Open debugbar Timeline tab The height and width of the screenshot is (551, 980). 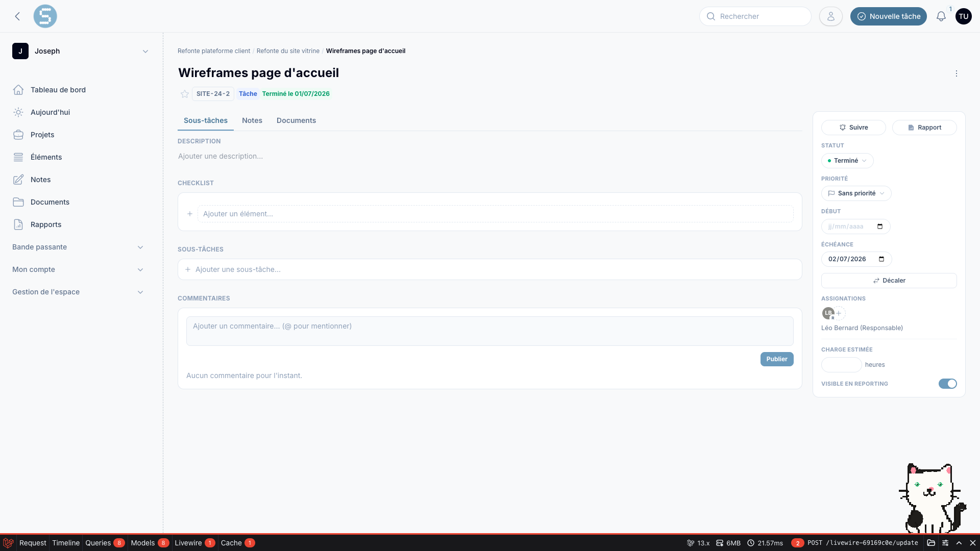[66, 543]
